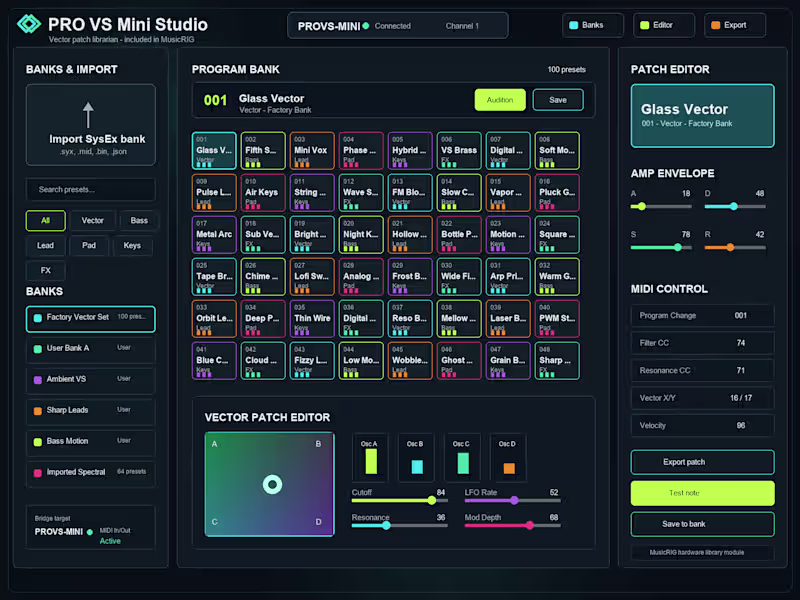Image resolution: width=800 pixels, height=600 pixels.
Task: Click the Bass Motion yellow swatch
Action: (x=38, y=442)
